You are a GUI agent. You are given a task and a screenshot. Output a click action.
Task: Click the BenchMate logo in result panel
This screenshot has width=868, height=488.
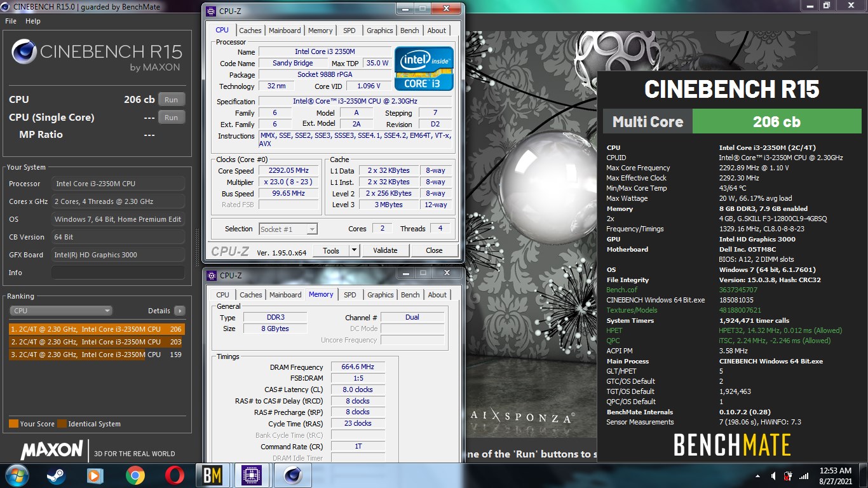coord(732,445)
